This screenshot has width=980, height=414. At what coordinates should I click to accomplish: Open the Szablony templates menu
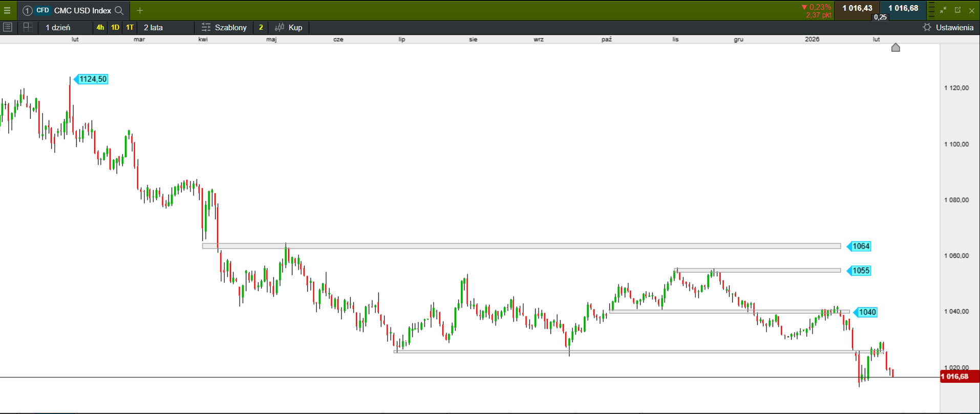(224, 28)
